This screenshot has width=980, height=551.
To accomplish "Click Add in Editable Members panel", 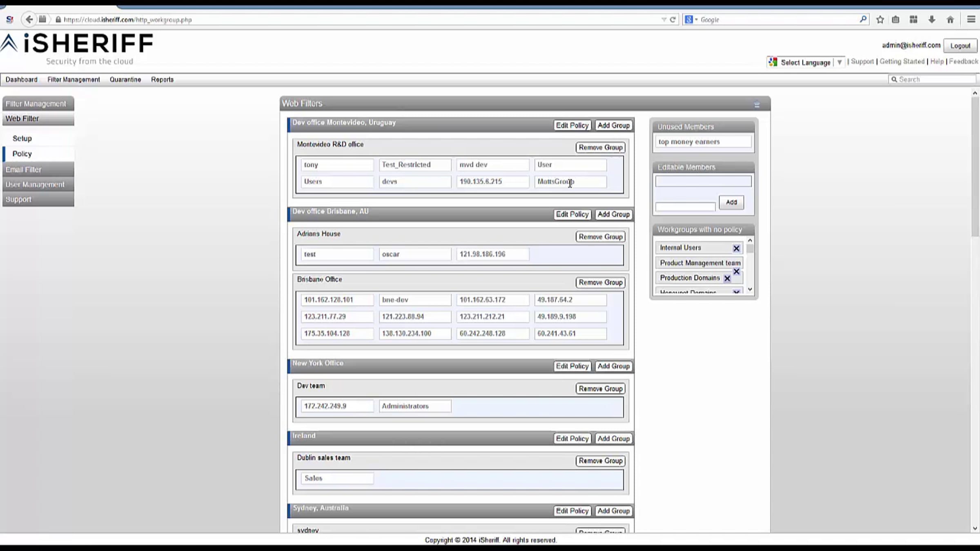I will pos(731,202).
